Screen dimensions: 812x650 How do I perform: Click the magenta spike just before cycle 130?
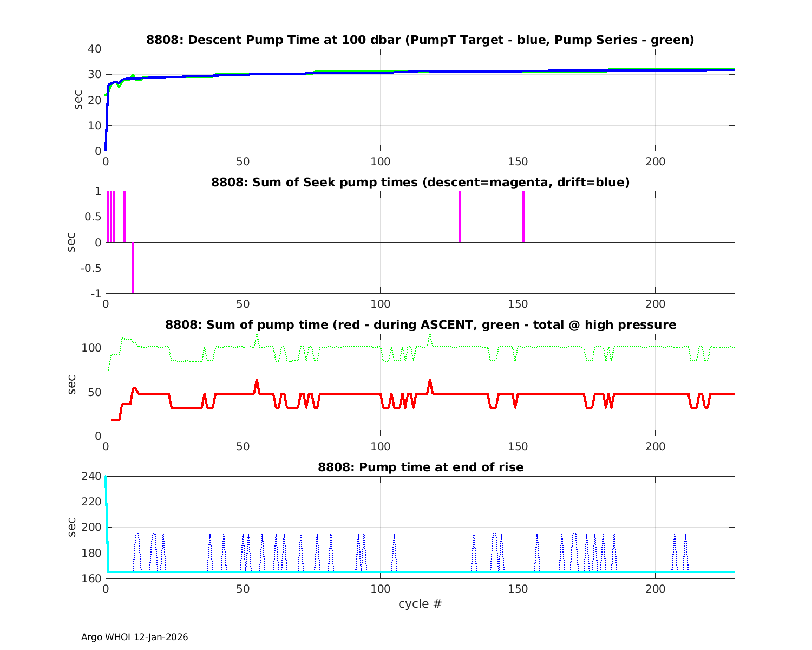pyautogui.click(x=460, y=217)
